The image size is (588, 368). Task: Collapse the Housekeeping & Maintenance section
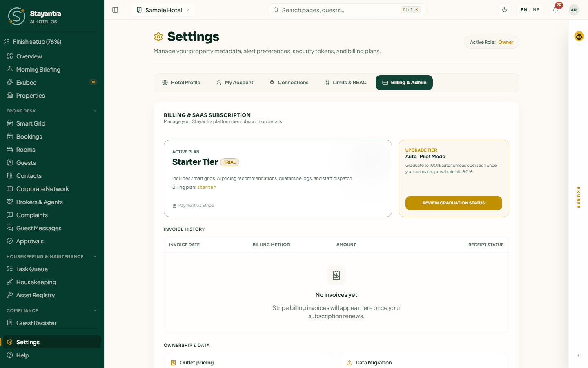[x=52, y=256]
